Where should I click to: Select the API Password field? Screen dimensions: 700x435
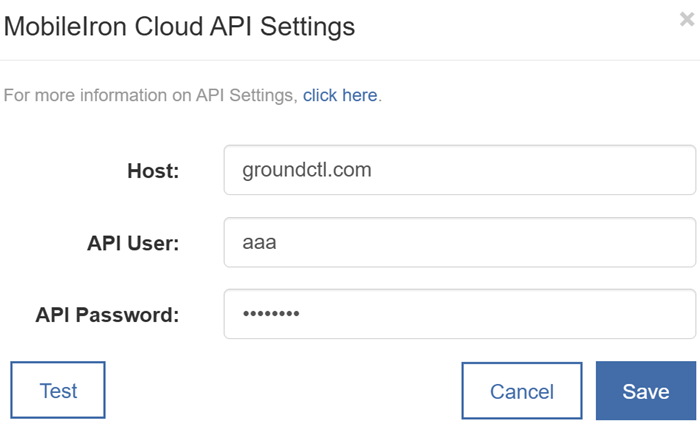[460, 314]
